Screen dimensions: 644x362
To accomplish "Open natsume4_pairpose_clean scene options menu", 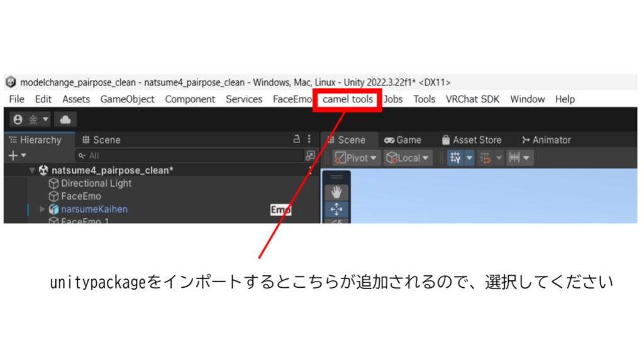I will pyautogui.click(x=311, y=170).
